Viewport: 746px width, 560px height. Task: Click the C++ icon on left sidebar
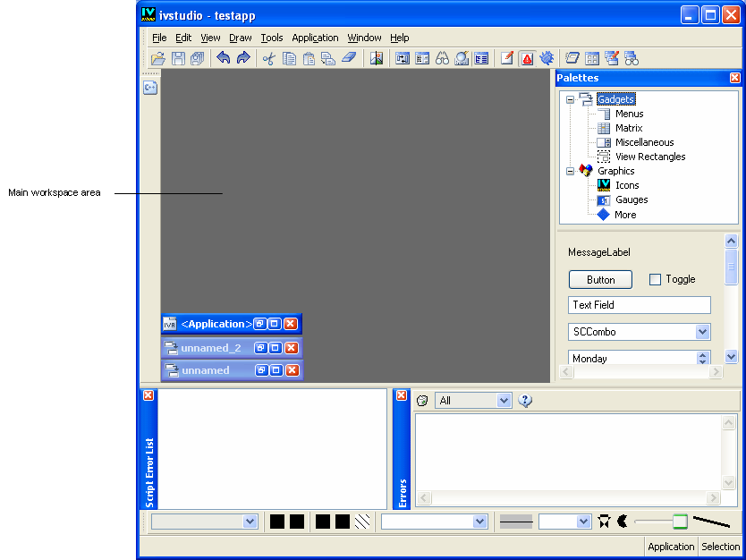150,88
